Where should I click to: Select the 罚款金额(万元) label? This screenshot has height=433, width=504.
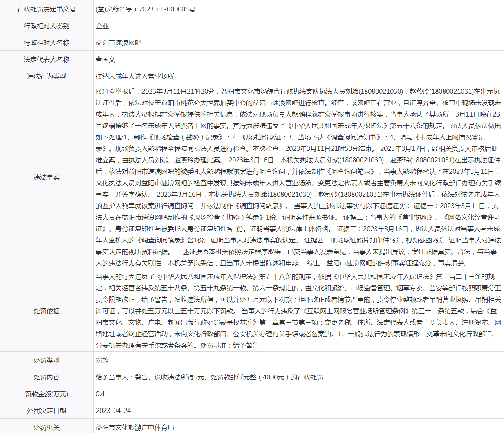(47, 394)
